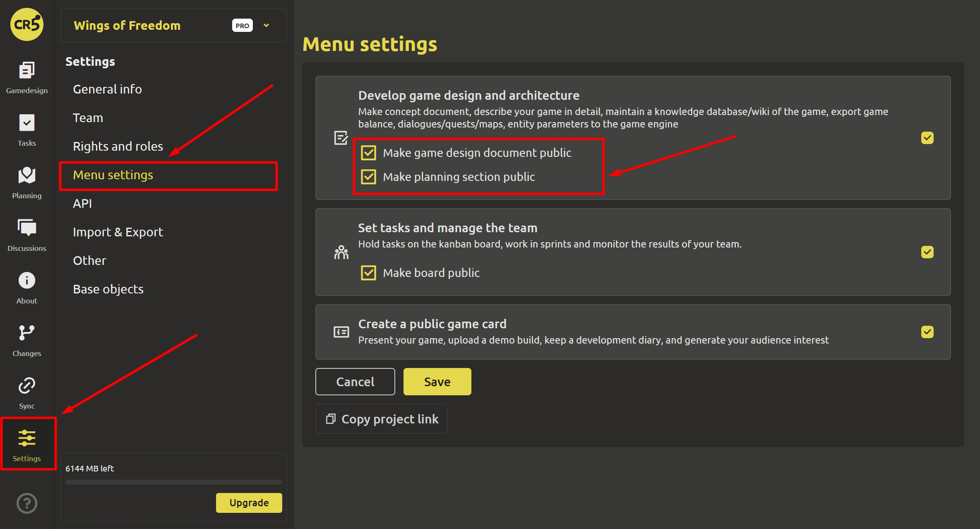Open Import & Export settings
This screenshot has width=980, height=529.
point(118,232)
